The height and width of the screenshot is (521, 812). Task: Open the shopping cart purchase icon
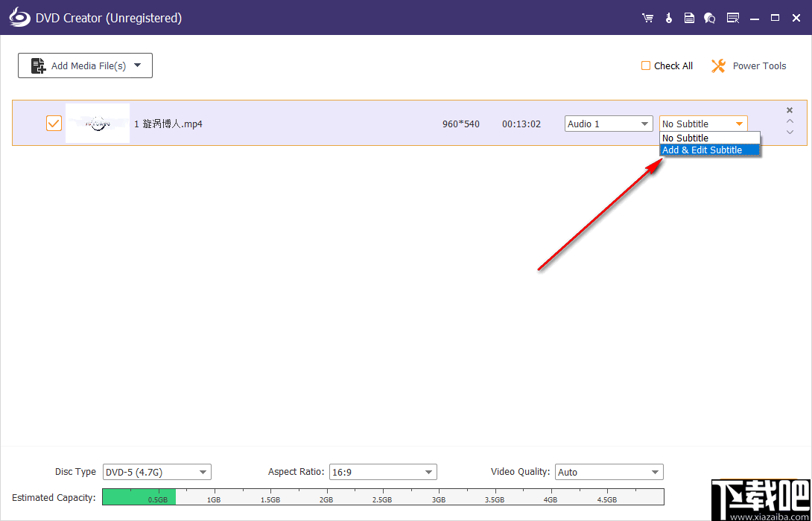(x=647, y=17)
